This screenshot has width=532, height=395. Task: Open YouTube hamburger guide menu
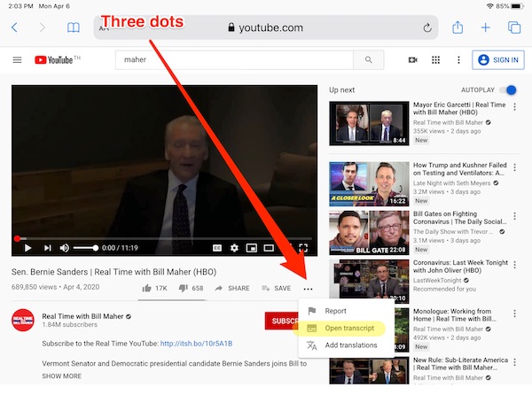(17, 60)
